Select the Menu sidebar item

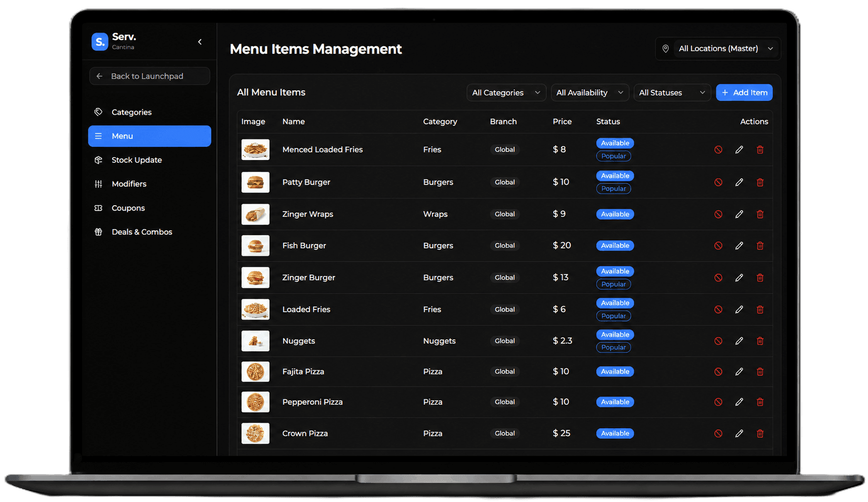(x=149, y=136)
